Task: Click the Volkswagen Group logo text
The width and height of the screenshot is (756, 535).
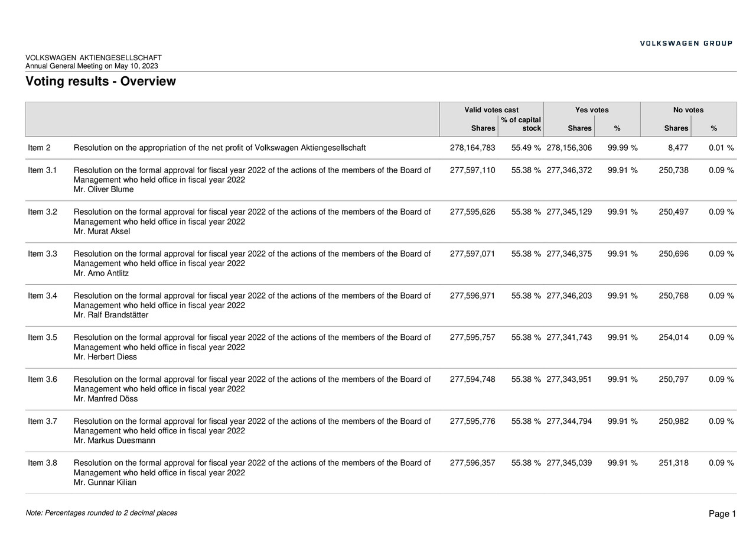Action: coord(686,43)
